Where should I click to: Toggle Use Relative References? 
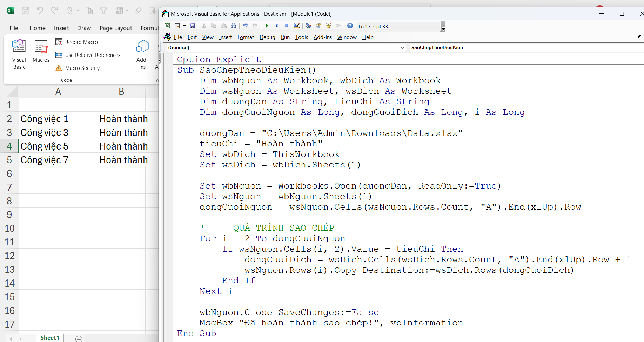point(88,55)
